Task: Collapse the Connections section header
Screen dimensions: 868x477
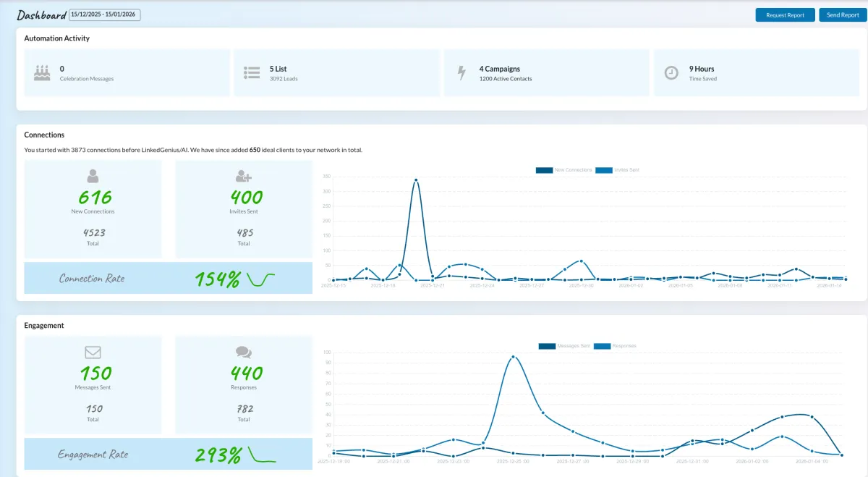Action: (x=43, y=135)
